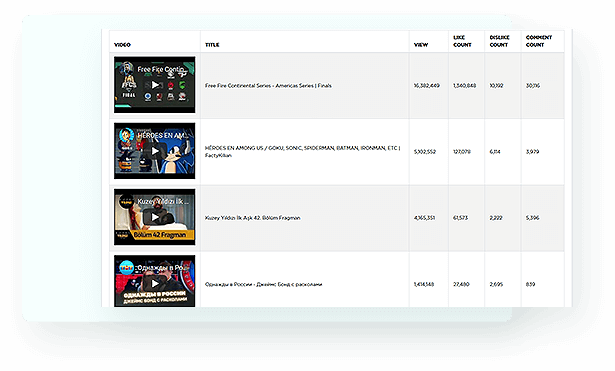615x371 pixels.
Task: Open the Kuzey Yıldızı İlk Aşk 42. Bölüm title
Action: (253, 218)
